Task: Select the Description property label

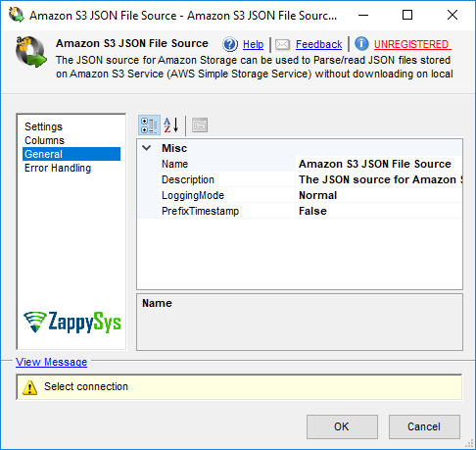Action: [188, 179]
